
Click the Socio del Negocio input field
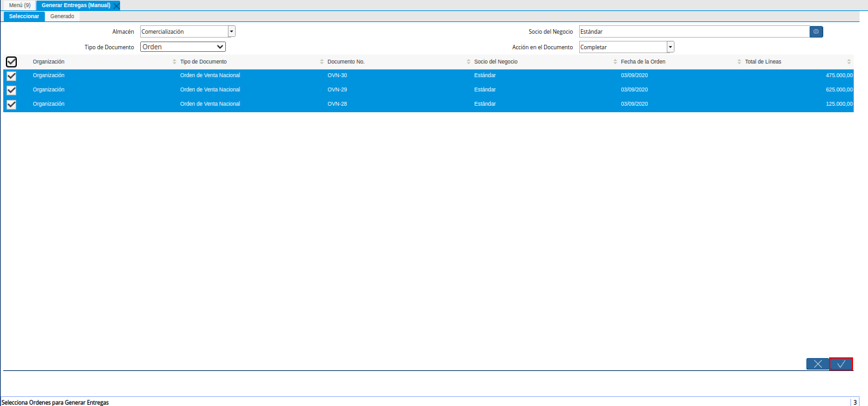click(x=693, y=31)
